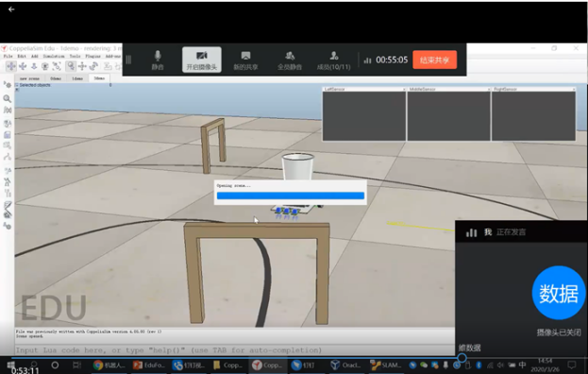Image resolution: width=588 pixels, height=374 pixels.
Task: Choose the click selection tool
Action: click(71, 66)
